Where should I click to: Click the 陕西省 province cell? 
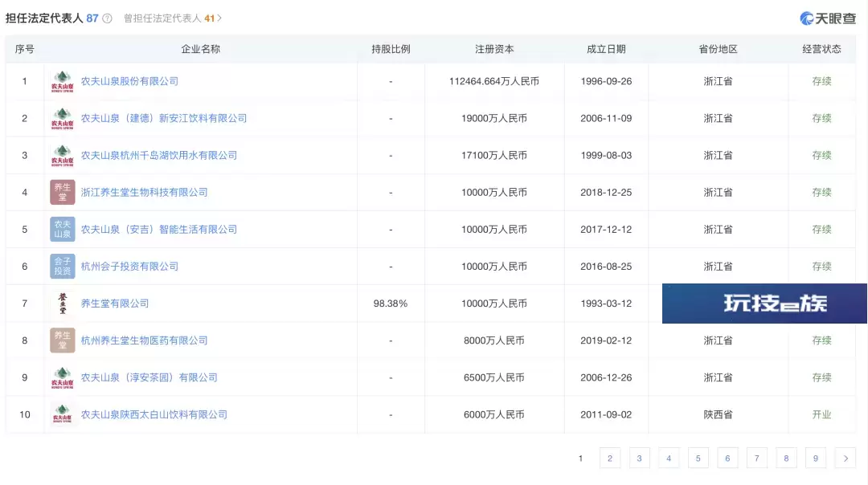(718, 415)
